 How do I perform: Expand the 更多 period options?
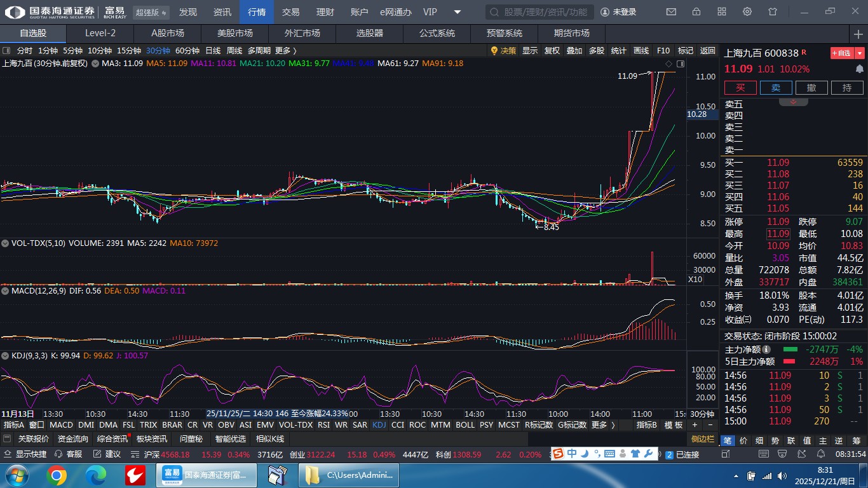tap(285, 51)
